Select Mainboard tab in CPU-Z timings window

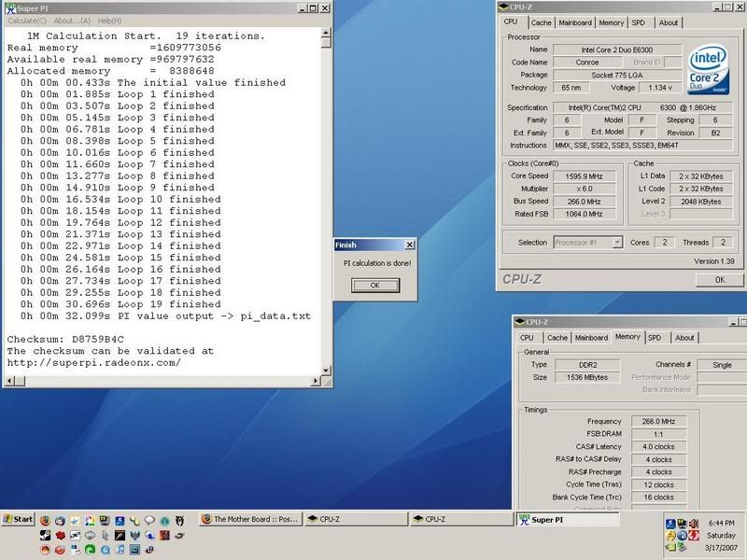591,338
